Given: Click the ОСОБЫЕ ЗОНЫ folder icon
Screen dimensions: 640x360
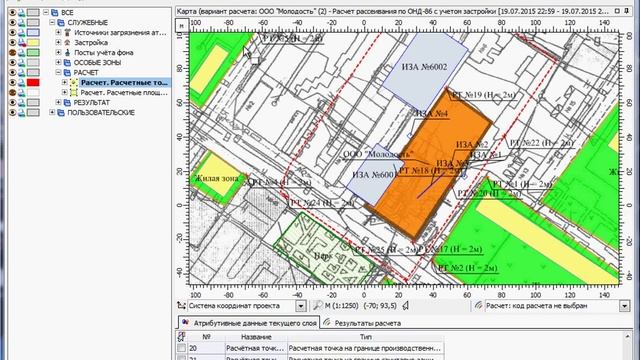Looking at the screenshot, I should [x=68, y=62].
